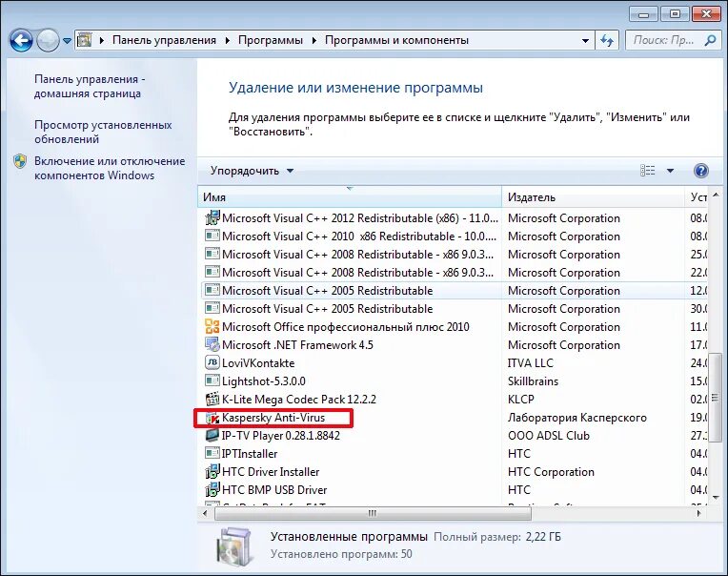Select Microsoft .NET Framework 4.5 icon
The height and width of the screenshot is (576, 728).
(x=212, y=344)
